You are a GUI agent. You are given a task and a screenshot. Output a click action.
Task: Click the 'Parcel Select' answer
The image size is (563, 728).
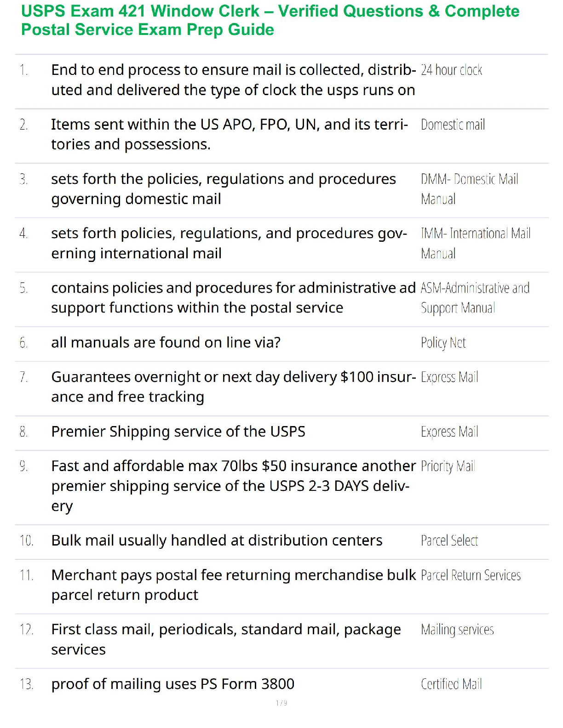[449, 540]
